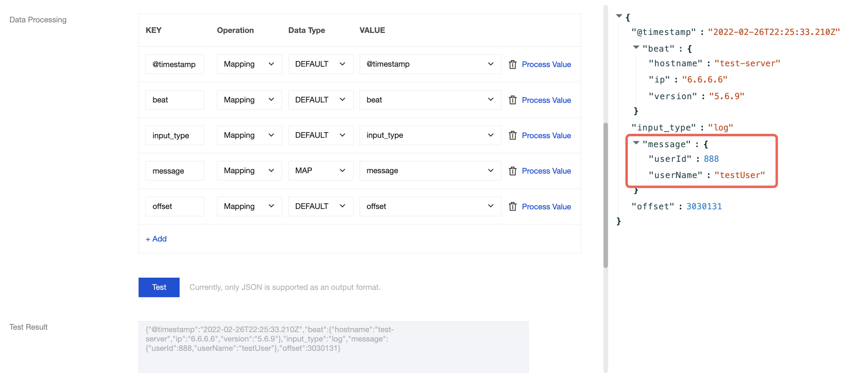Viewport: 868px width, 374px height.
Task: Delete the beat row with trash icon
Action: [512, 100]
